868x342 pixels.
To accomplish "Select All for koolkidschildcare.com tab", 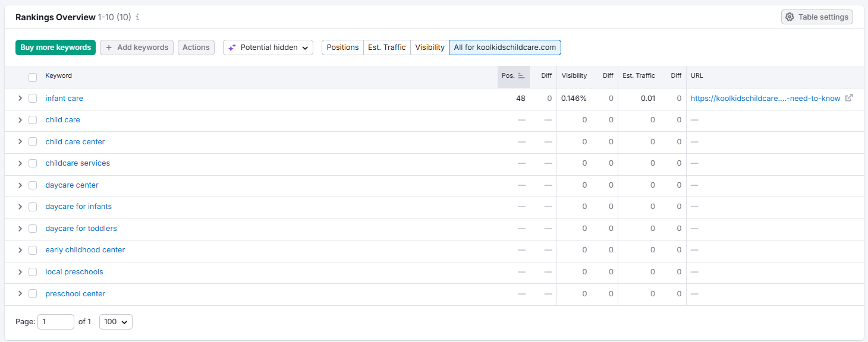I will pyautogui.click(x=505, y=47).
